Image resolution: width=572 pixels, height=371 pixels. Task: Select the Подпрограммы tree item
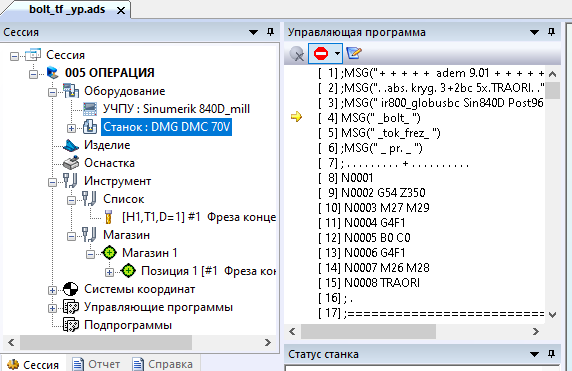click(128, 325)
